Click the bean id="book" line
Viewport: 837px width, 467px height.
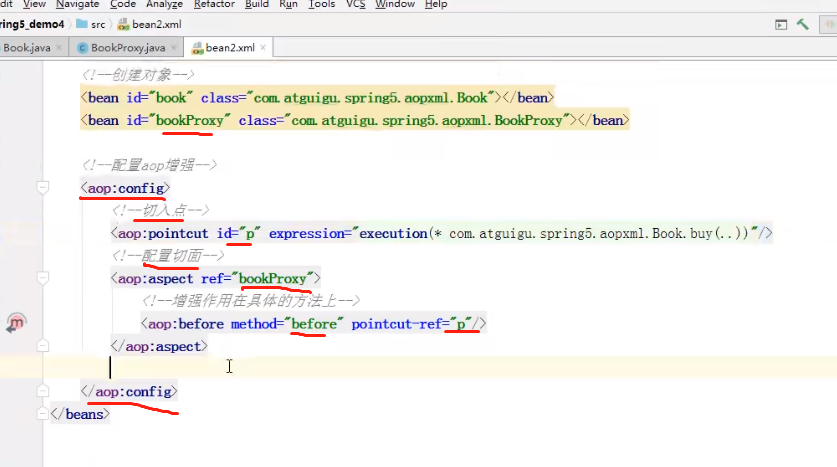317,98
